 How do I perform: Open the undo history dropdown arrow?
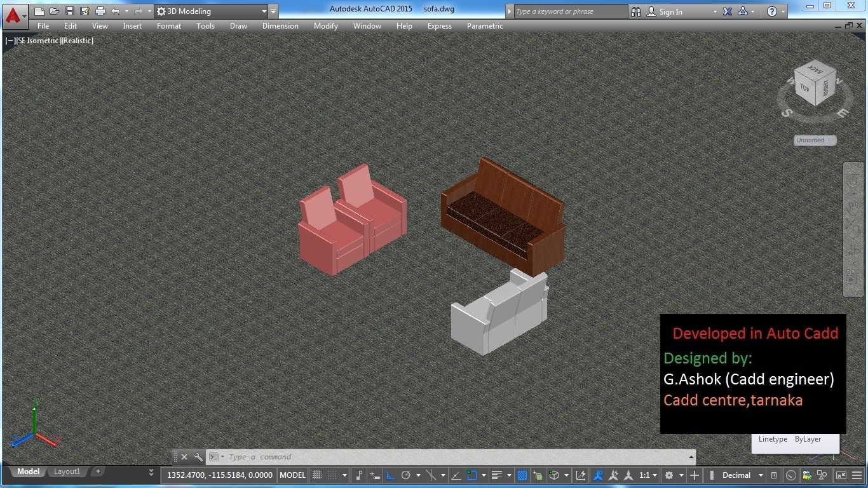[x=126, y=11]
